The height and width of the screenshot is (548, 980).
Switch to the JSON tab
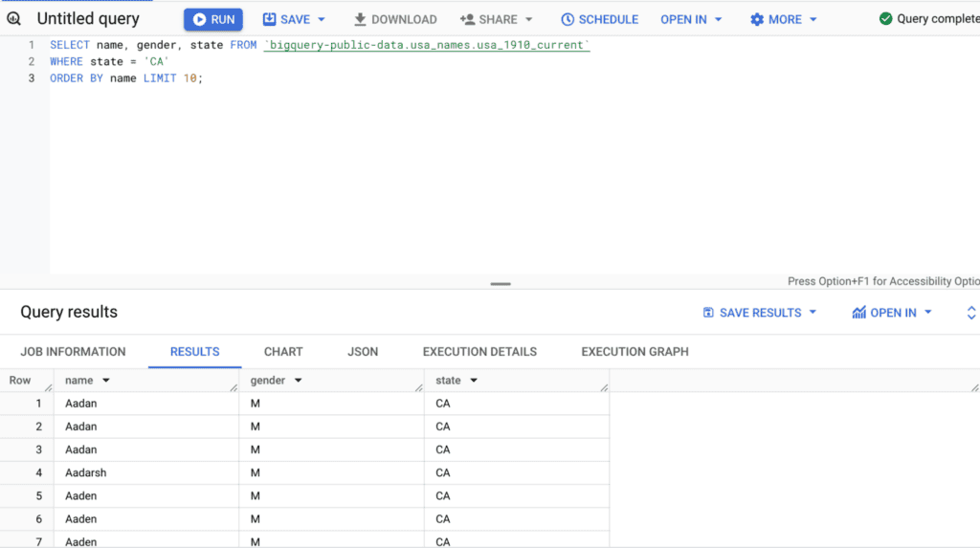coord(363,352)
